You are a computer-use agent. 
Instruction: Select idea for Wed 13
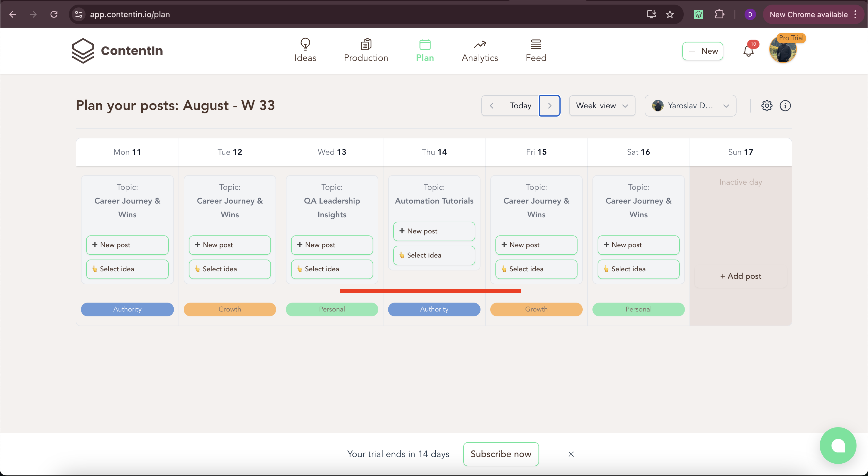(332, 269)
